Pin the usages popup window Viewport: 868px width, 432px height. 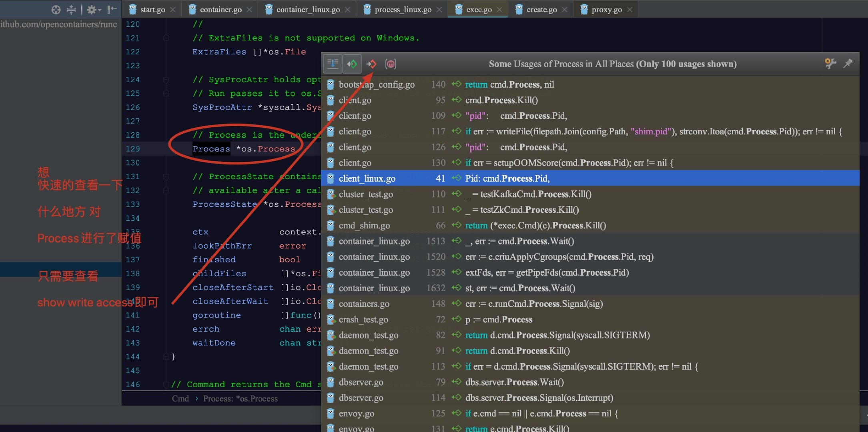[x=848, y=64]
